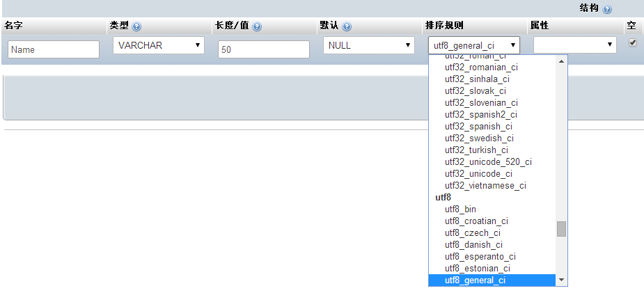The height and width of the screenshot is (293, 644).
Task: Select utf8_bin collation
Action: coord(492,209)
